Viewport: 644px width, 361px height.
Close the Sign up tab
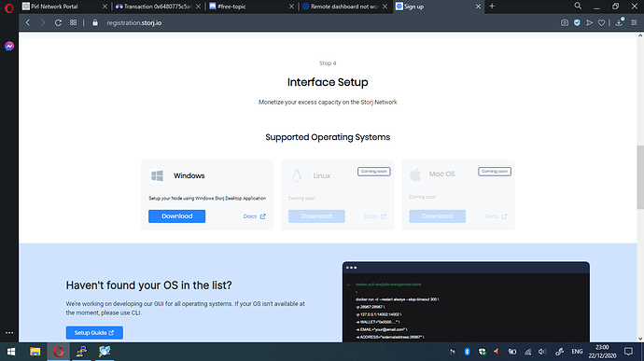(x=478, y=7)
